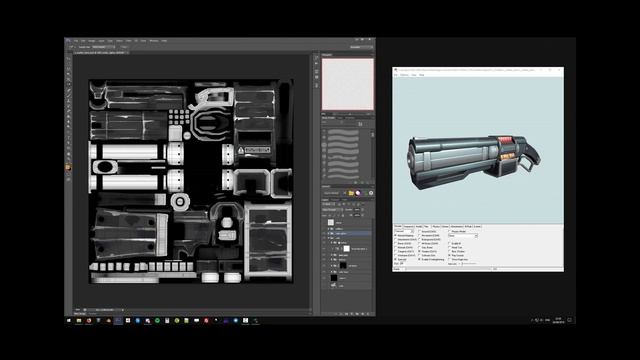Click the create new group icon
The width and height of the screenshot is (640, 360).
[357, 314]
